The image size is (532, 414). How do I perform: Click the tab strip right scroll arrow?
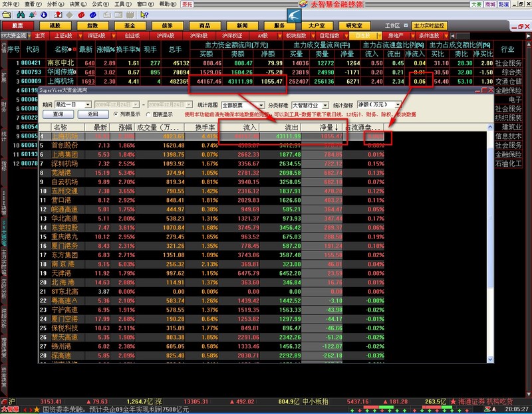click(x=529, y=36)
